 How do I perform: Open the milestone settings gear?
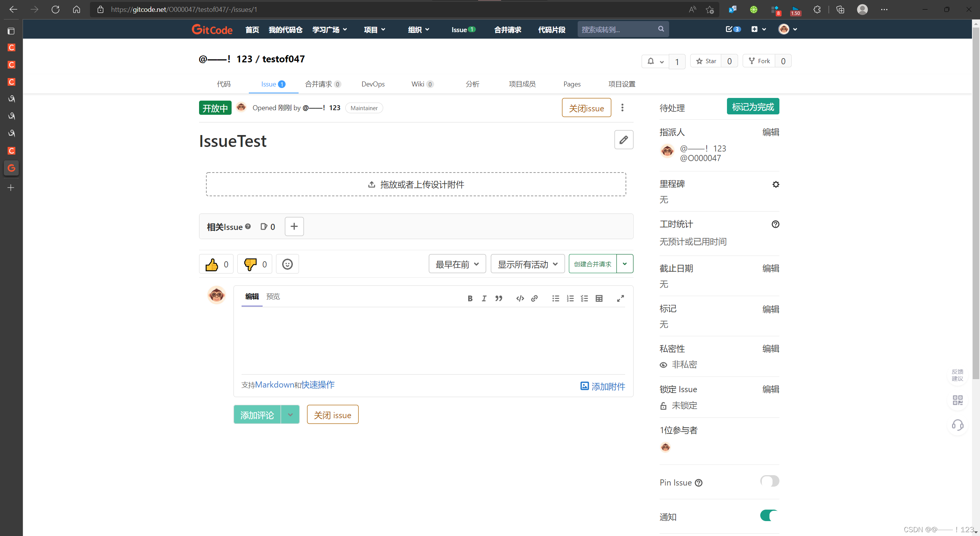tap(776, 184)
